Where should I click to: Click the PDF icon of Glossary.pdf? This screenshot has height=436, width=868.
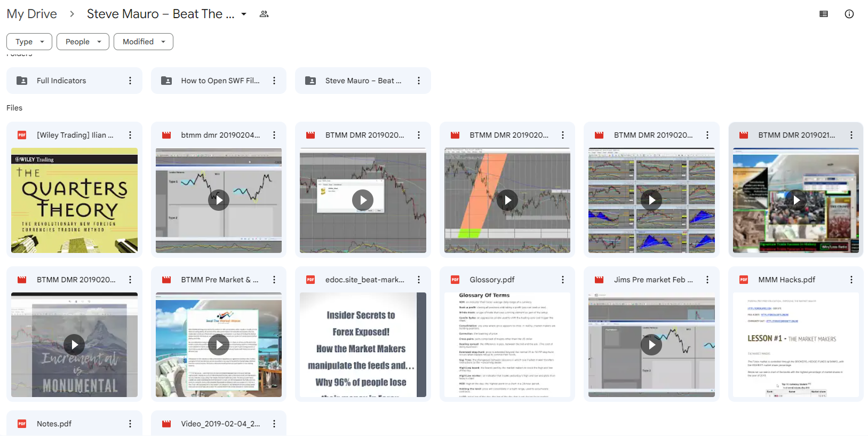tap(455, 280)
